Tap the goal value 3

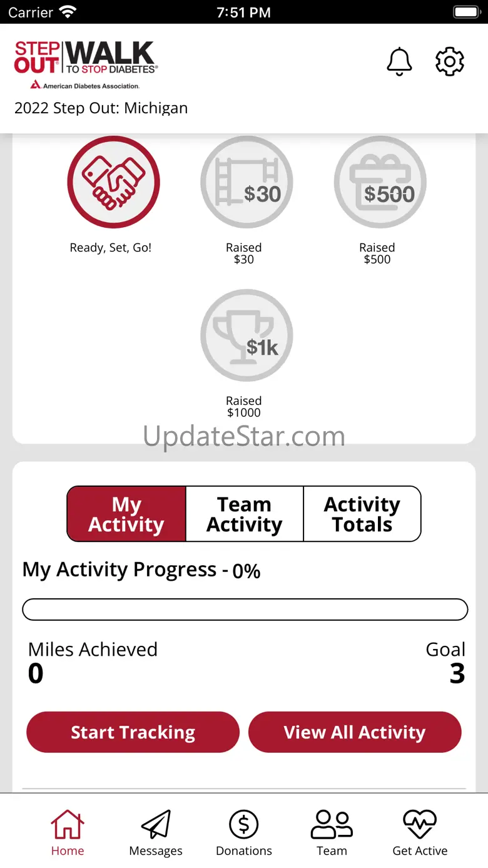click(x=457, y=673)
